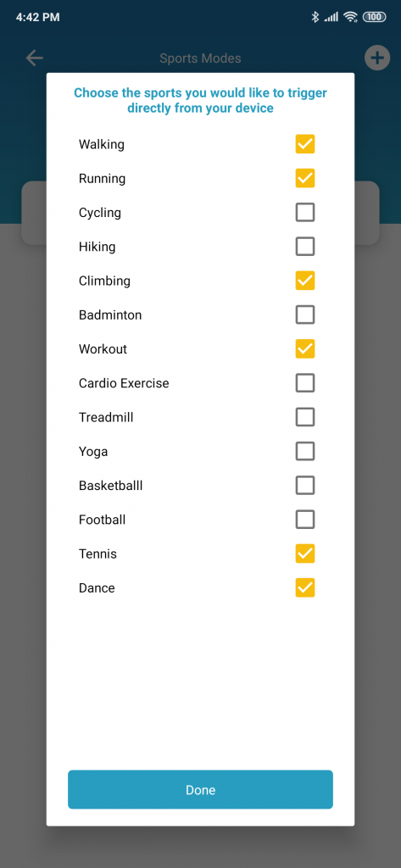The height and width of the screenshot is (868, 401).
Task: Select the Cardio Exercise checkbox
Action: click(305, 383)
